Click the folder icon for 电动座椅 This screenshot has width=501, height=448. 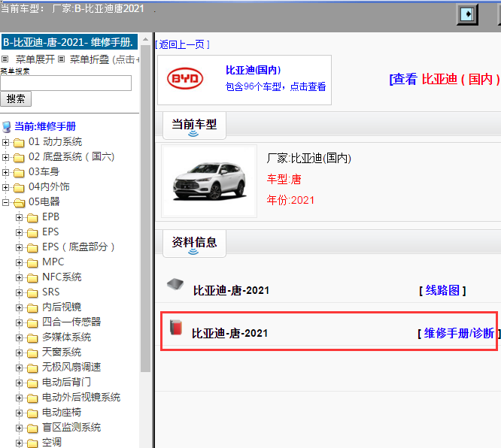32,413
